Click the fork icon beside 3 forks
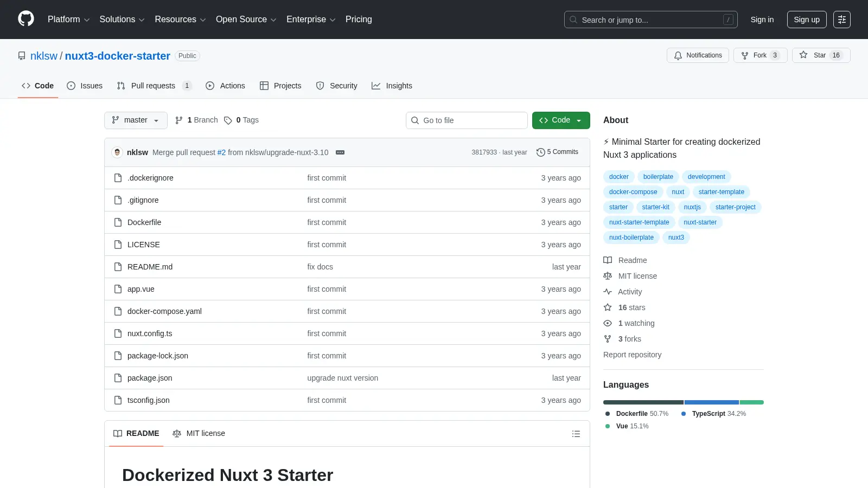This screenshot has width=868, height=488. 608,339
